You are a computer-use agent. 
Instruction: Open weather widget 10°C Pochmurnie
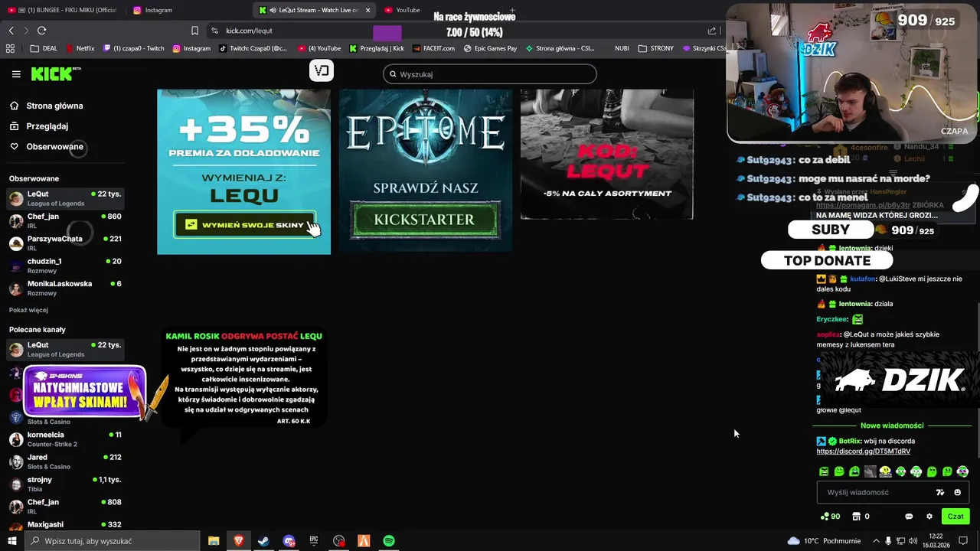(824, 541)
